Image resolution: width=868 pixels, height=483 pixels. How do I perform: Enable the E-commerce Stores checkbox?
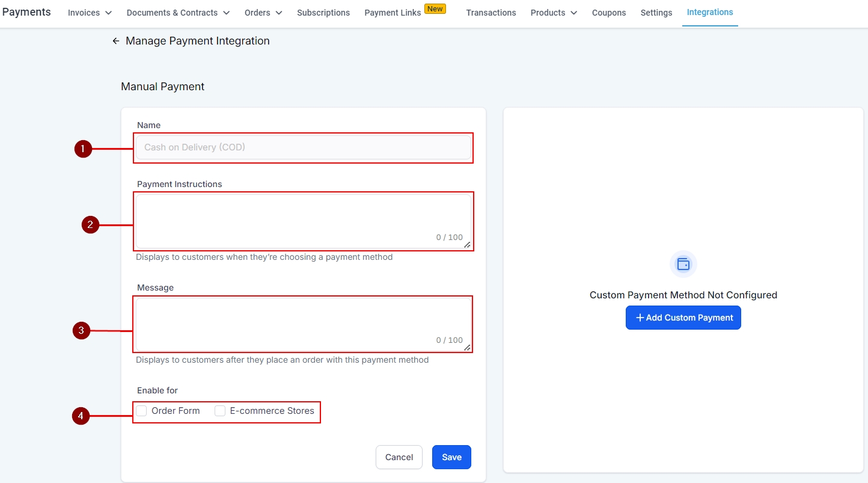click(x=221, y=411)
